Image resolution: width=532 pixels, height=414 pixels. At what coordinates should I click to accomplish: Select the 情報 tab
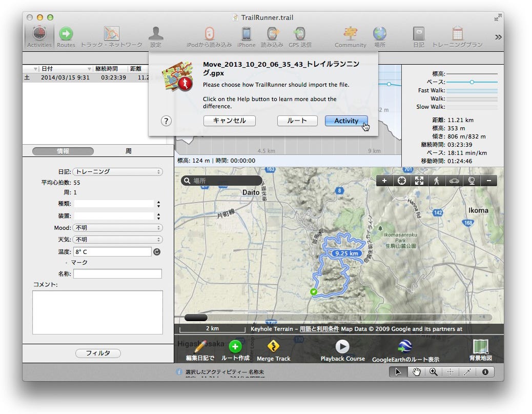click(63, 151)
